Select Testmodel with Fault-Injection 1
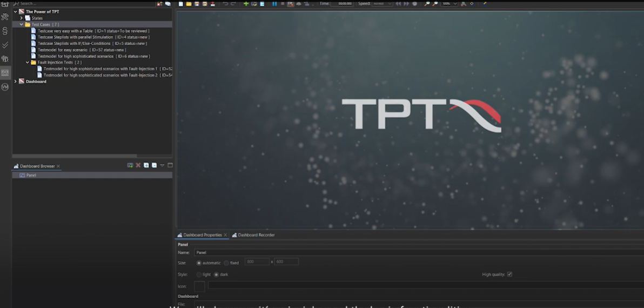 tap(108, 69)
